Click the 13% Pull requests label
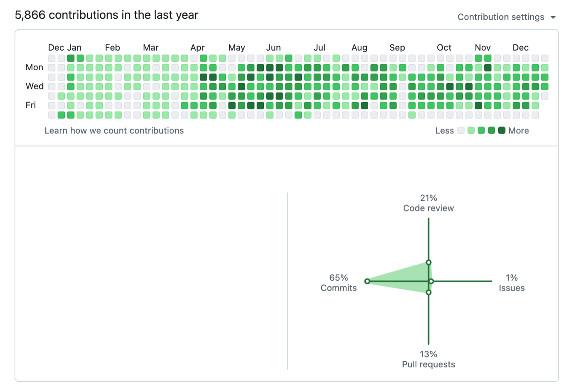Viewport: 572px width, 392px height. (429, 359)
